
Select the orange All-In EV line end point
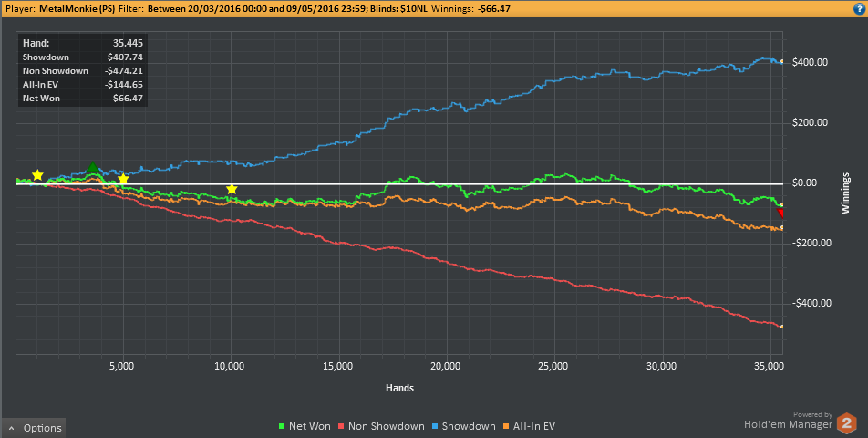click(x=781, y=228)
